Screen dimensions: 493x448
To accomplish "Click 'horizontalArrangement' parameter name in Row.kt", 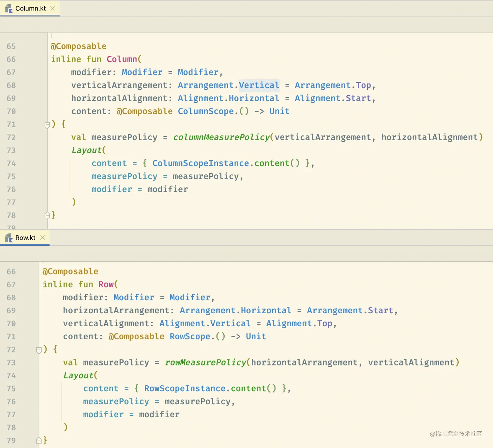I will 116,311.
